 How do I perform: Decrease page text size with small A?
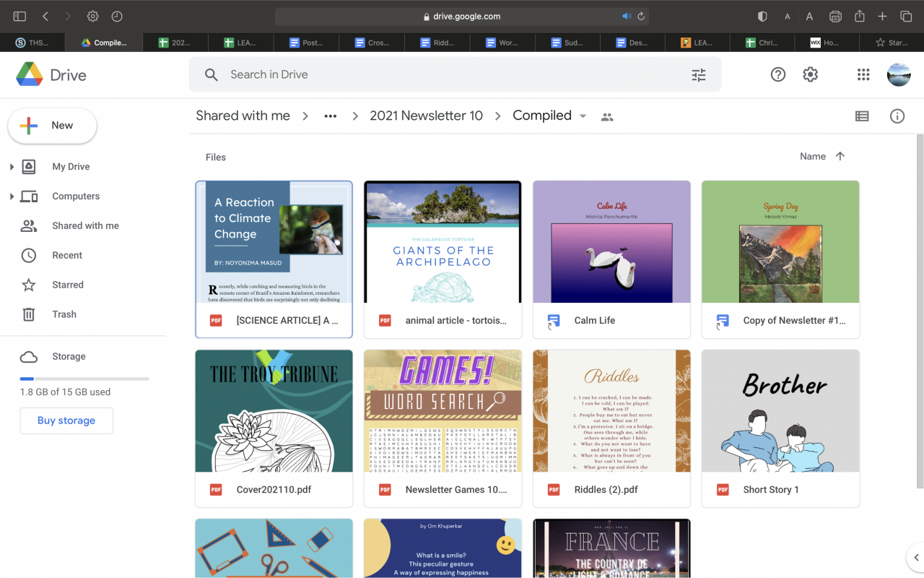click(x=788, y=17)
